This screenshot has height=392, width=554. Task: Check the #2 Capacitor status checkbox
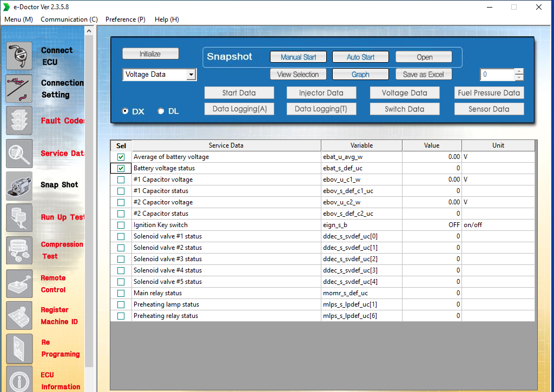[x=121, y=214]
